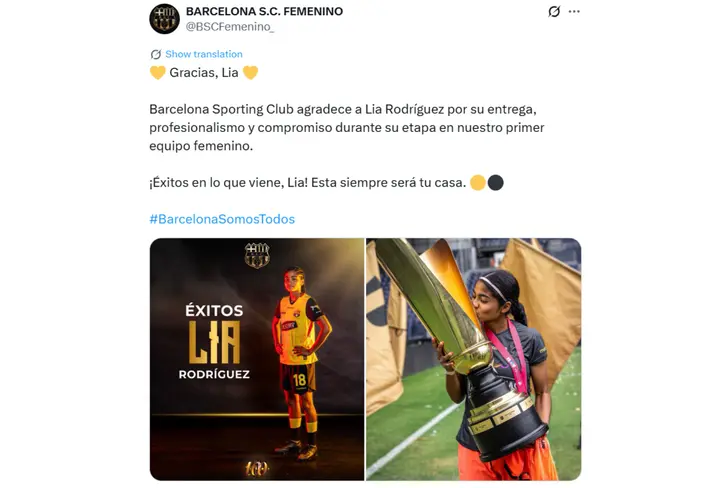Open the photo of player kissing trophy
The image size is (728, 488).
[474, 359]
